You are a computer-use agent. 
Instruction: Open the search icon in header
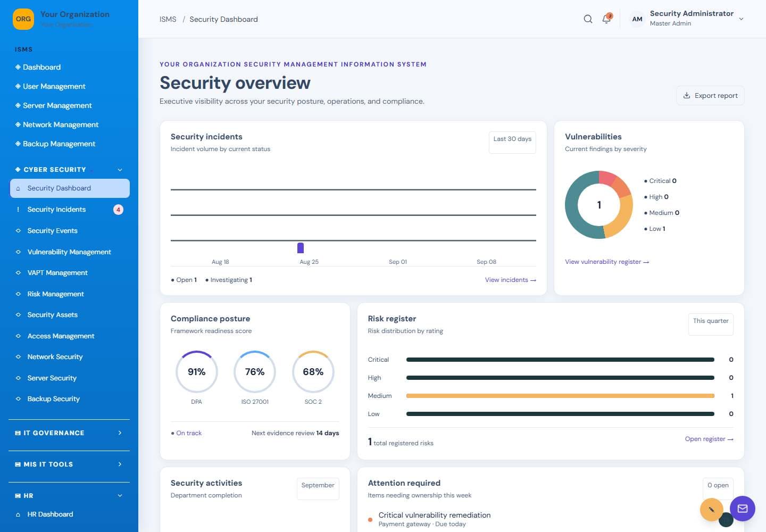(x=588, y=19)
